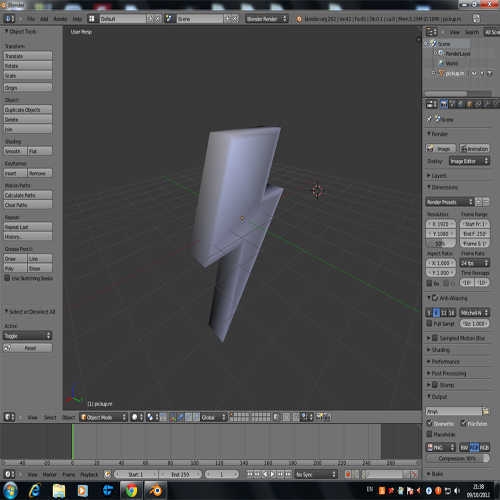Screen dimensions: 500x500
Task: Open the timeline Playback menu
Action: pyautogui.click(x=89, y=474)
